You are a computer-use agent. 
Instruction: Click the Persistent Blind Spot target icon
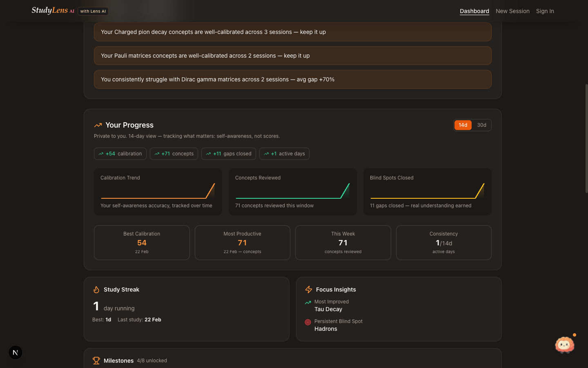coord(308,322)
